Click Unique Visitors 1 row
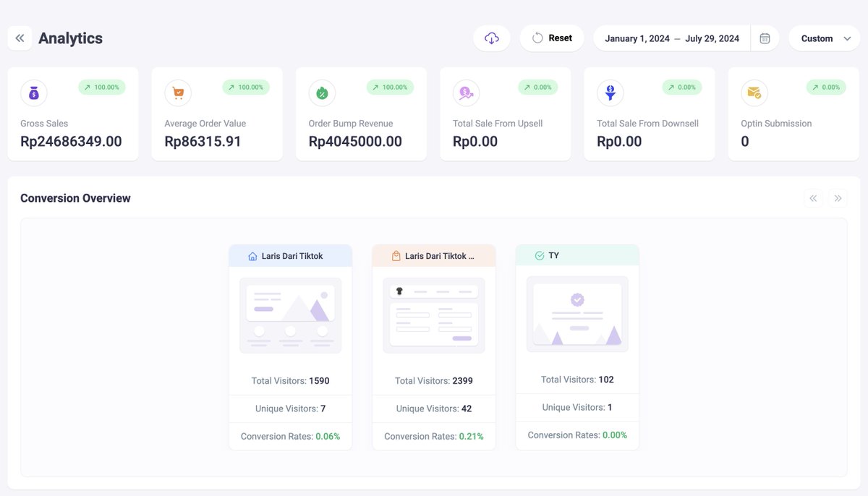 click(577, 407)
